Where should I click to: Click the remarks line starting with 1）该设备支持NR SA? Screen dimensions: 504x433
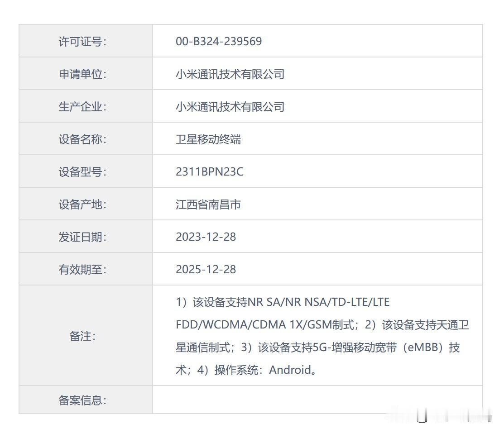[283, 302]
